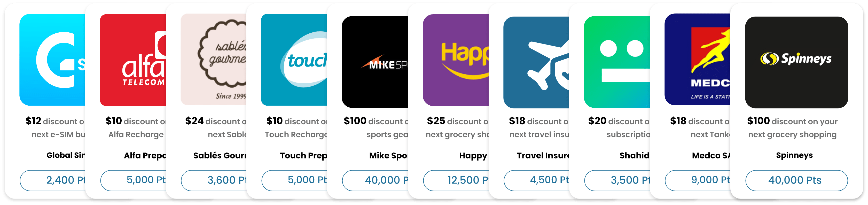Viewport: 868px width, 205px height.
Task: Click the 4,500 Pts travel insurance button
Action: coord(537,180)
